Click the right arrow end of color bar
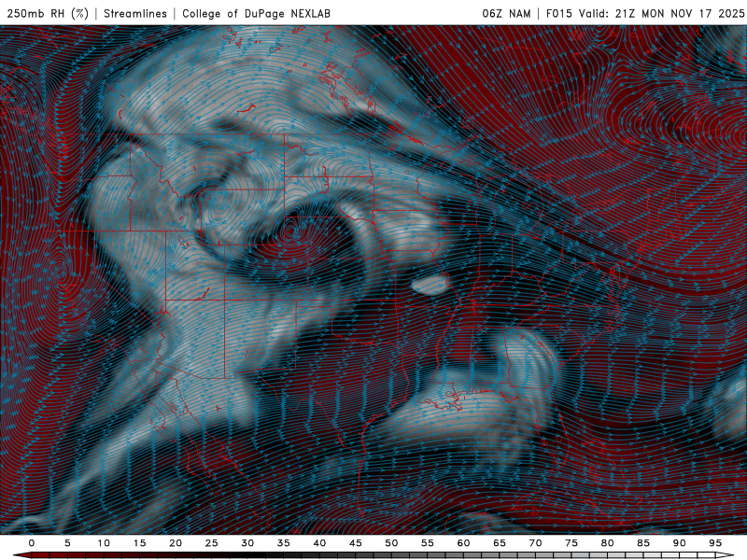The image size is (747, 560). tap(725, 555)
